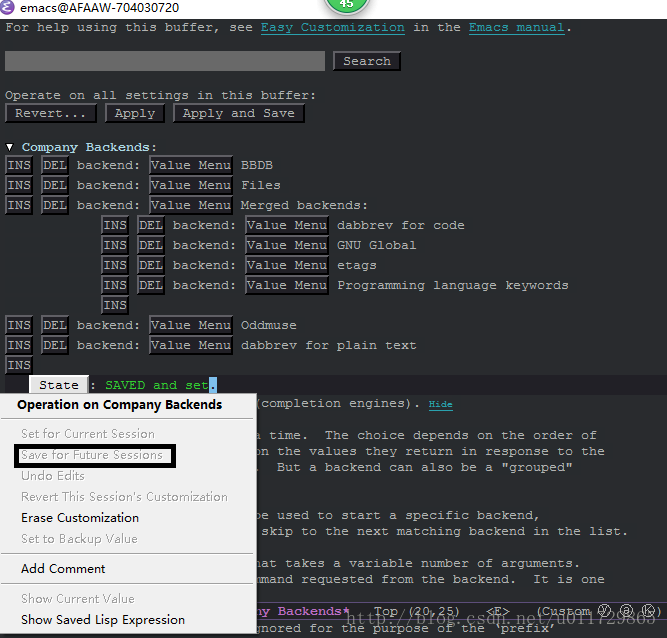The height and width of the screenshot is (638, 667).
Task: Click INS on dabbrev for plain text row
Action: point(19,345)
